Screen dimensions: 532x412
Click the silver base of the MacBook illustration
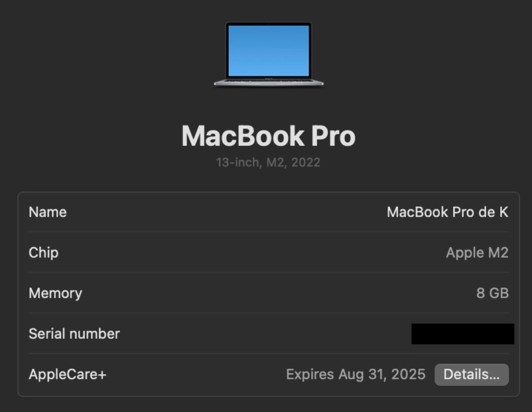point(269,83)
